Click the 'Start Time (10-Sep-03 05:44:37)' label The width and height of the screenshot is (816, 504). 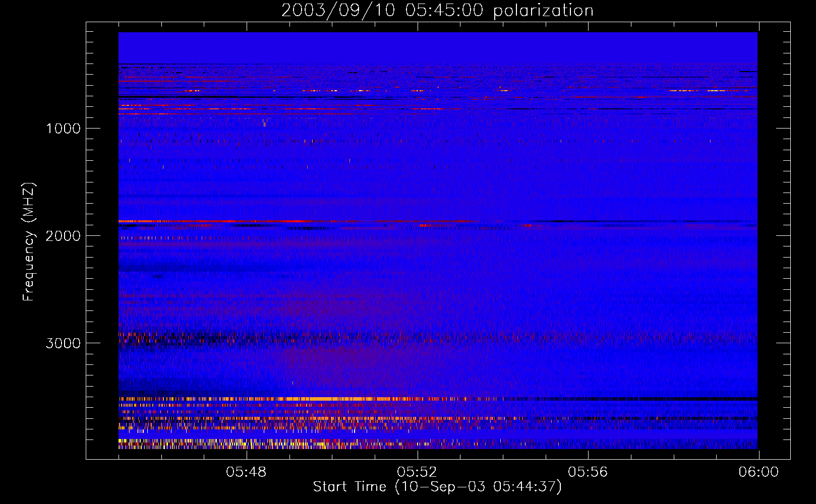click(437, 486)
